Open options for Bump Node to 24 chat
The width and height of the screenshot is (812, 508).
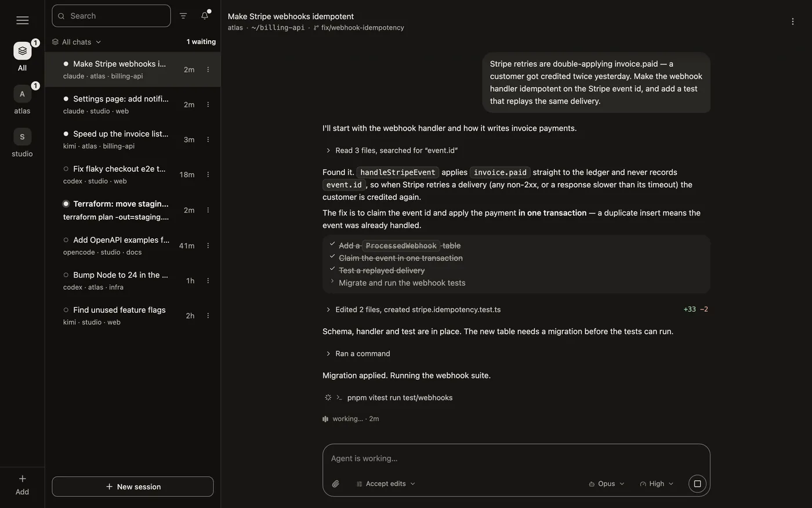[208, 280]
